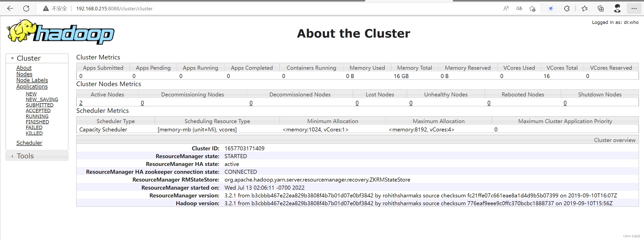Click the blue bird extension icon
The image size is (644, 240).
pyautogui.click(x=551, y=9)
